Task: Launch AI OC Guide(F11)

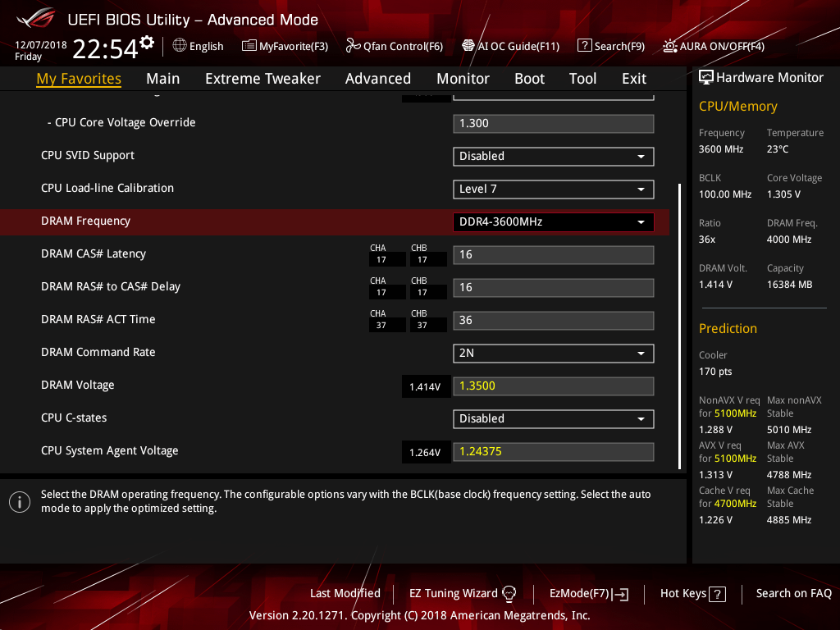Action: pyautogui.click(x=510, y=46)
